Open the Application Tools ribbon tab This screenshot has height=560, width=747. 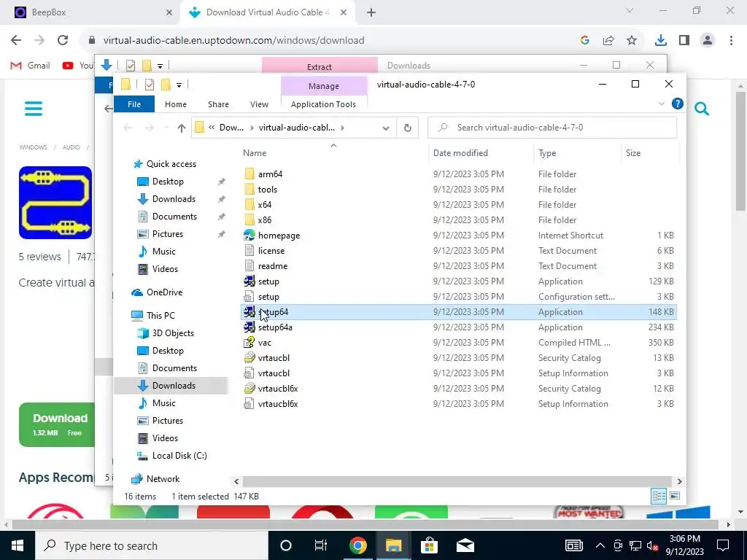tap(323, 104)
